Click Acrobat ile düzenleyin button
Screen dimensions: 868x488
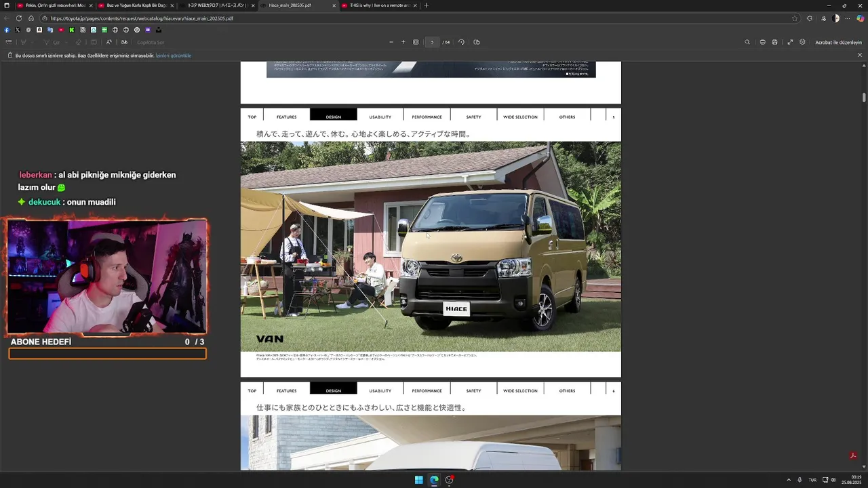838,42
